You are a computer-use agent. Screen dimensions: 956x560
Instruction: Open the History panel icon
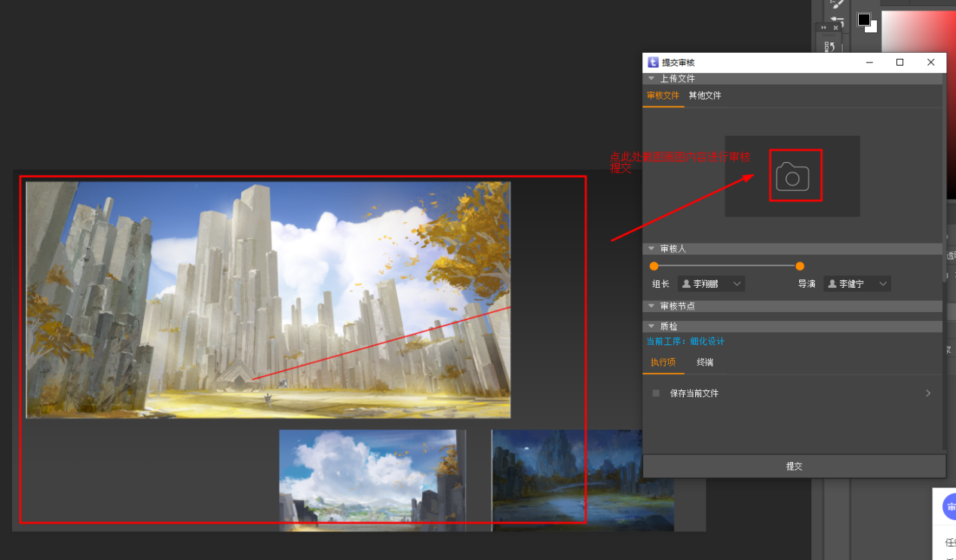[x=829, y=47]
